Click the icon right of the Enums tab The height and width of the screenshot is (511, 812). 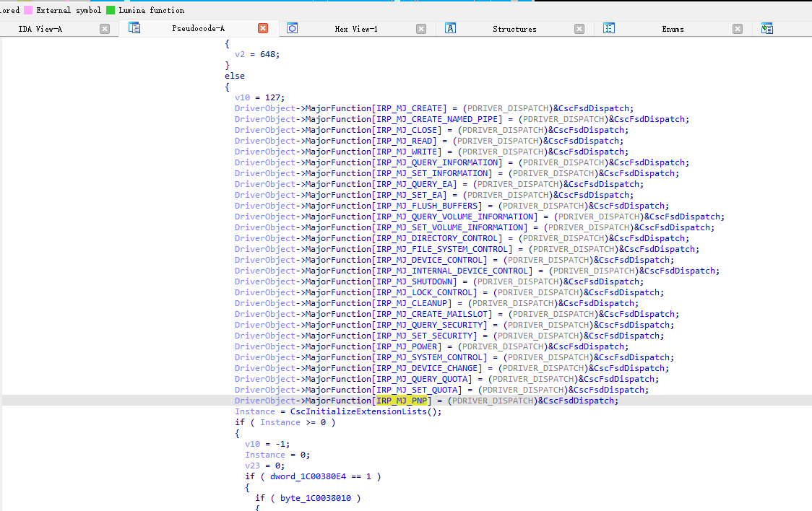[767, 28]
